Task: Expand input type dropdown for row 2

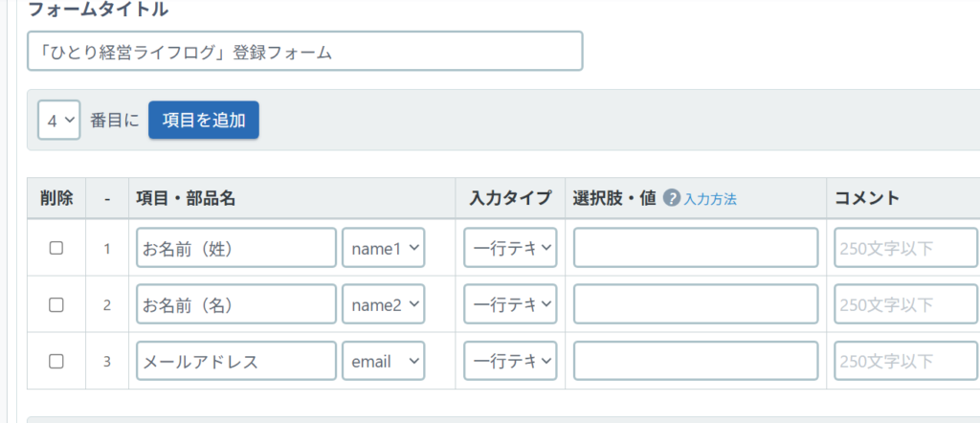Action: (x=510, y=304)
